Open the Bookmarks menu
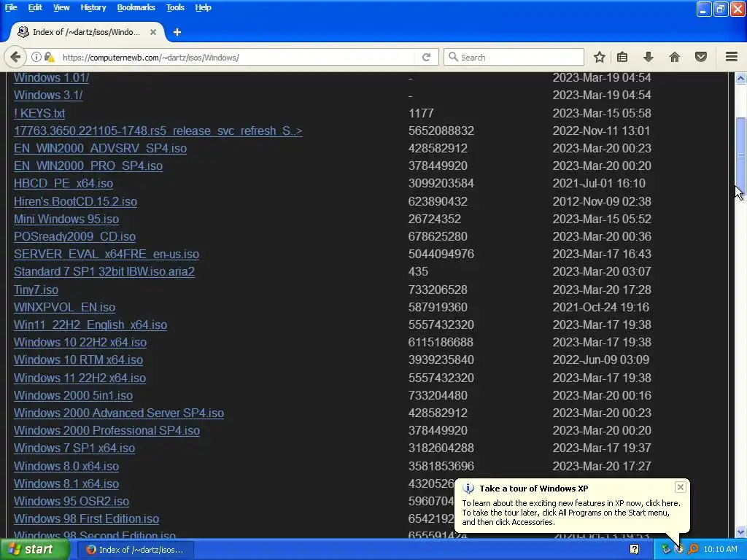Image resolution: width=747 pixels, height=560 pixels. 136,7
